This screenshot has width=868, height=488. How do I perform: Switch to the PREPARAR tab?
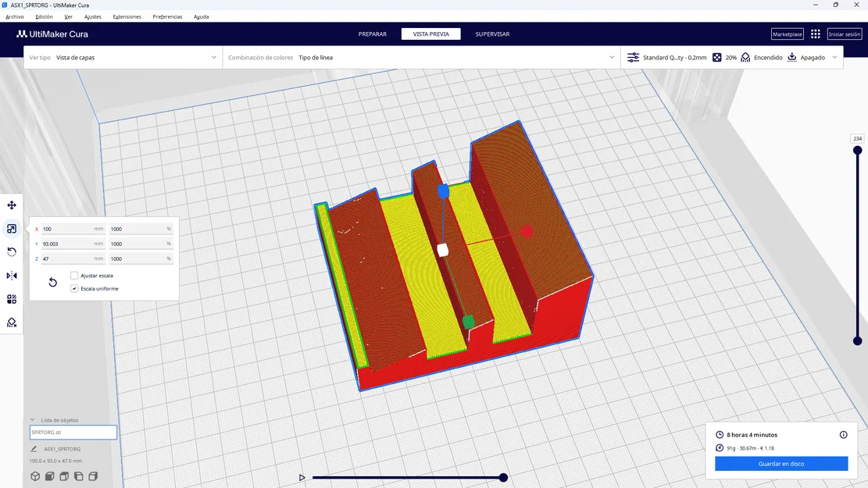(373, 34)
